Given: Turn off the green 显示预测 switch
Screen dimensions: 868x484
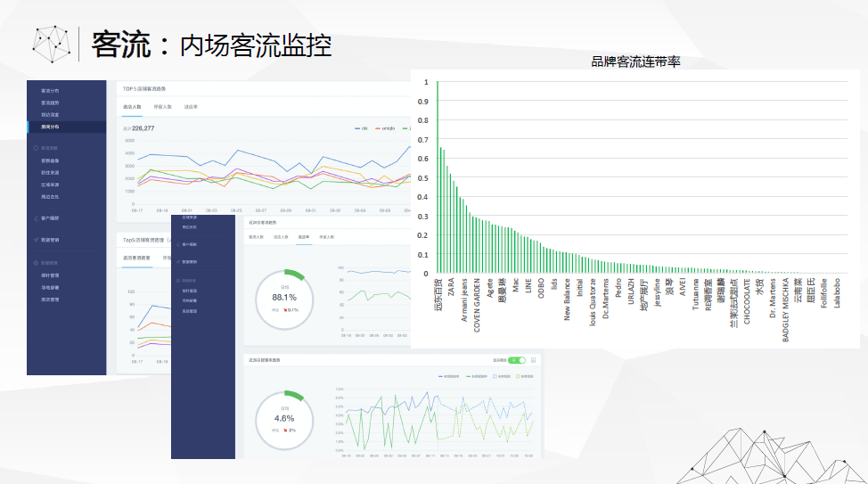Looking at the screenshot, I should (x=517, y=360).
